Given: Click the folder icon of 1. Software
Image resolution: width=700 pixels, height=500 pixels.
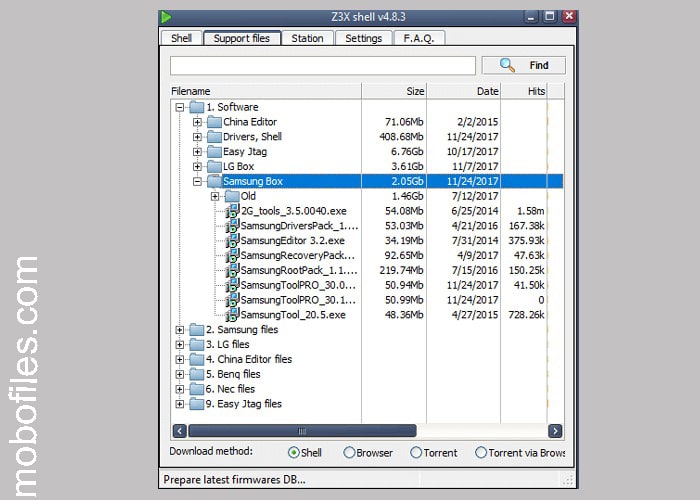Looking at the screenshot, I should pyautogui.click(x=197, y=107).
